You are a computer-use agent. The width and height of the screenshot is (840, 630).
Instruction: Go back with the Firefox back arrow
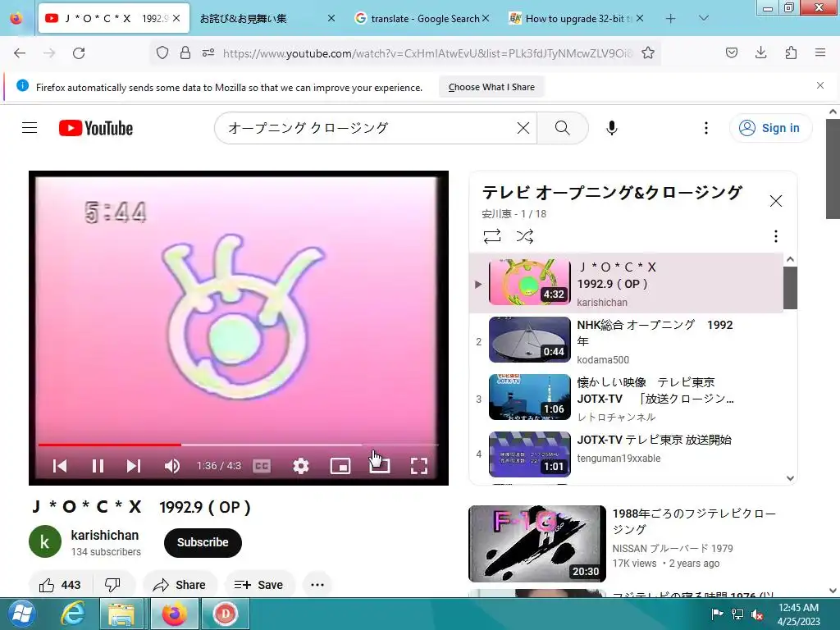click(x=20, y=53)
